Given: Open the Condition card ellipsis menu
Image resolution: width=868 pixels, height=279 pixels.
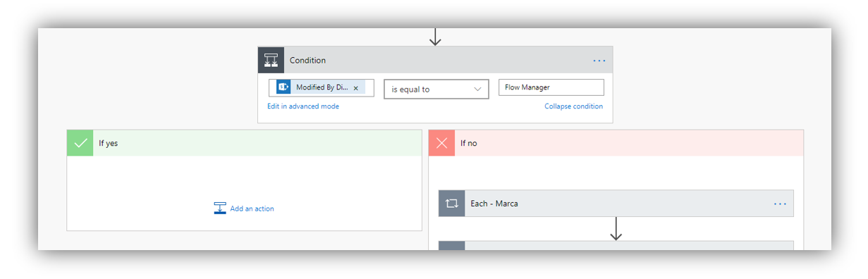Looking at the screenshot, I should [x=599, y=61].
